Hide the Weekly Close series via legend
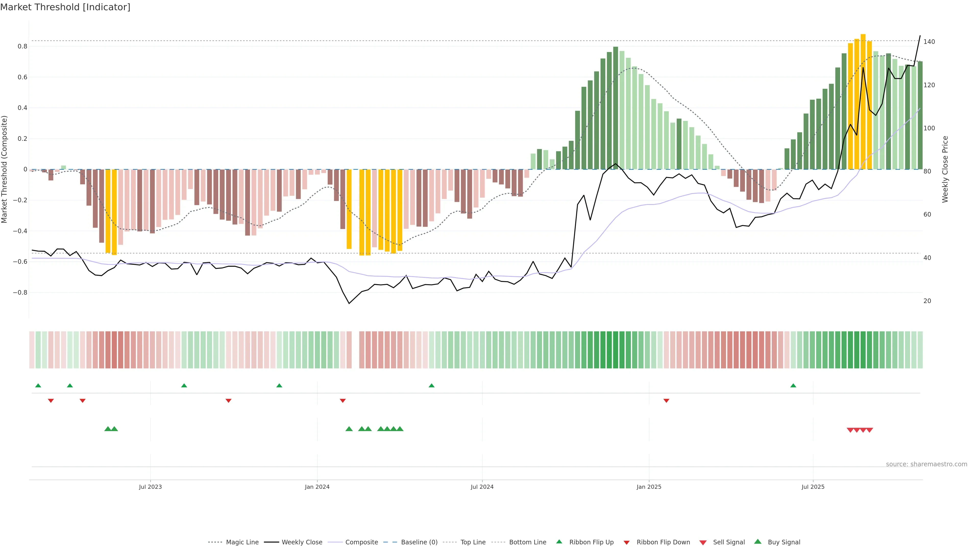980x551 pixels. coord(302,542)
